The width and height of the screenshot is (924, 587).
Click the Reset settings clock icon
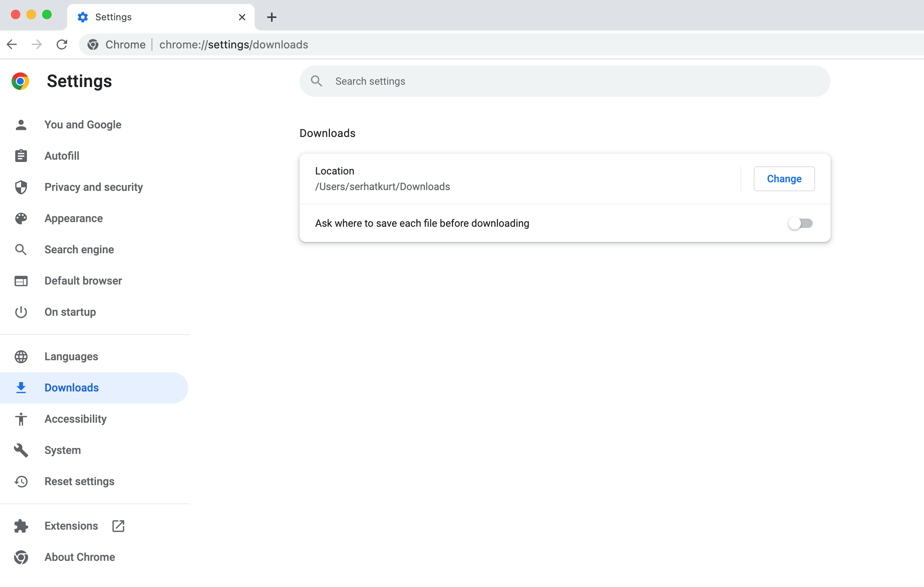pyautogui.click(x=21, y=481)
